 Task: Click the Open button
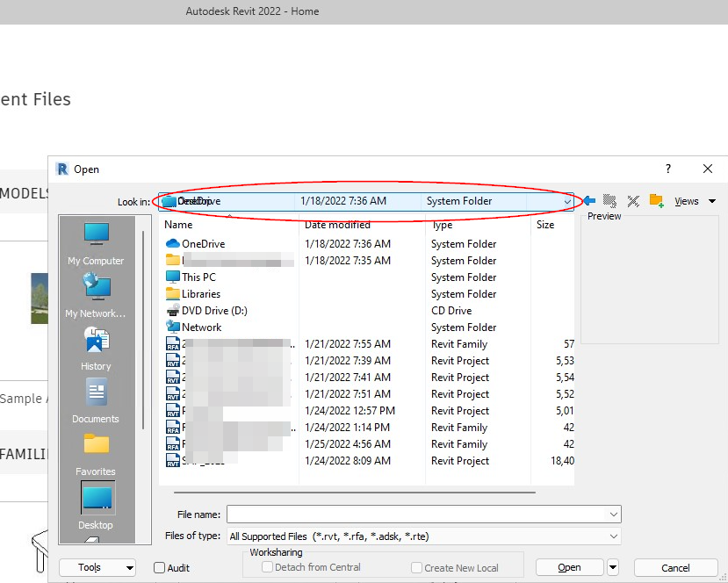569,567
